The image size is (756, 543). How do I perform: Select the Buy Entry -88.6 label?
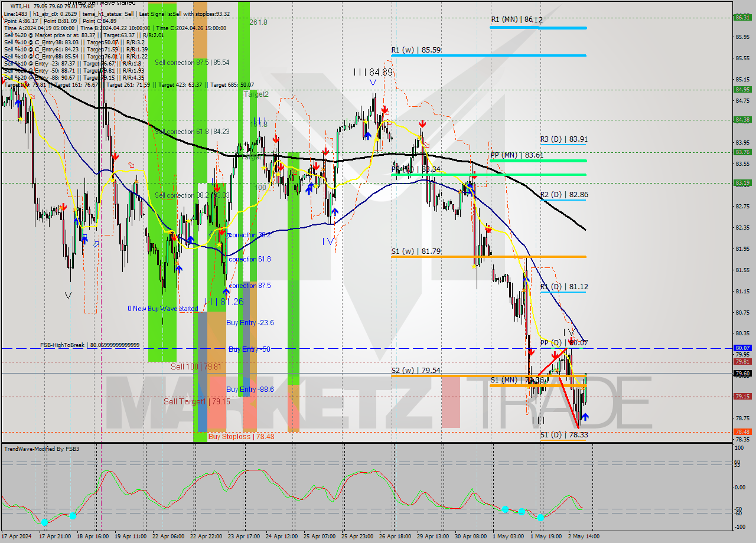(250, 390)
